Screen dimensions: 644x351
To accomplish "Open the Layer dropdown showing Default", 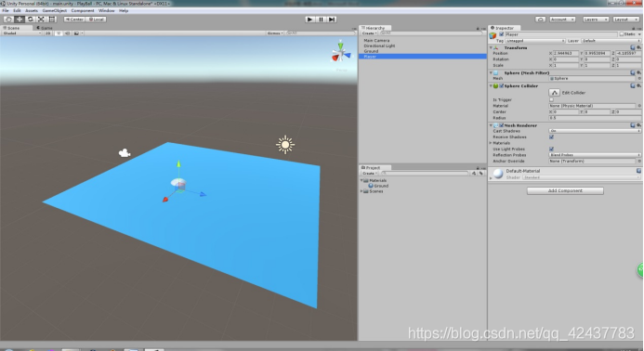I will (611, 41).
